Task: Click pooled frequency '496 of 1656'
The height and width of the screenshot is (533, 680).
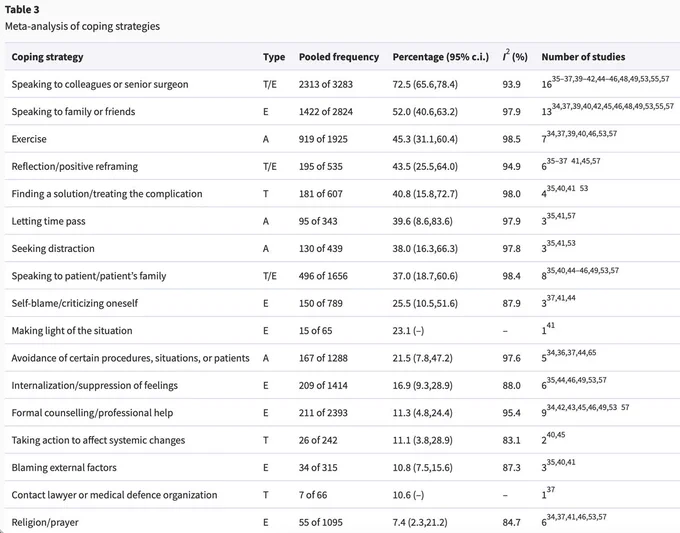Action: coord(323,276)
